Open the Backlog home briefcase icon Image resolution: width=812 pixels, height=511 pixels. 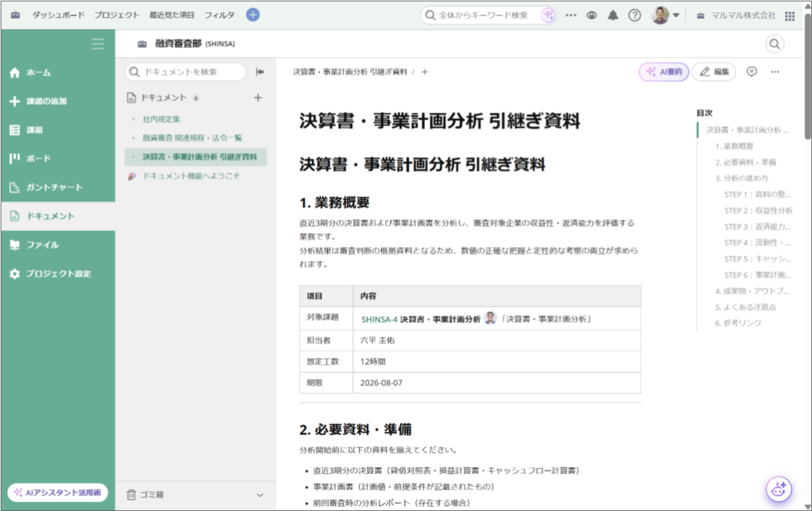(x=16, y=15)
